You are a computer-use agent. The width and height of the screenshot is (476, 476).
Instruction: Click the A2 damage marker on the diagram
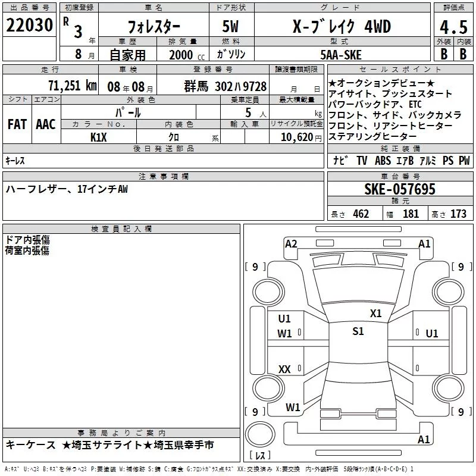click(x=291, y=243)
